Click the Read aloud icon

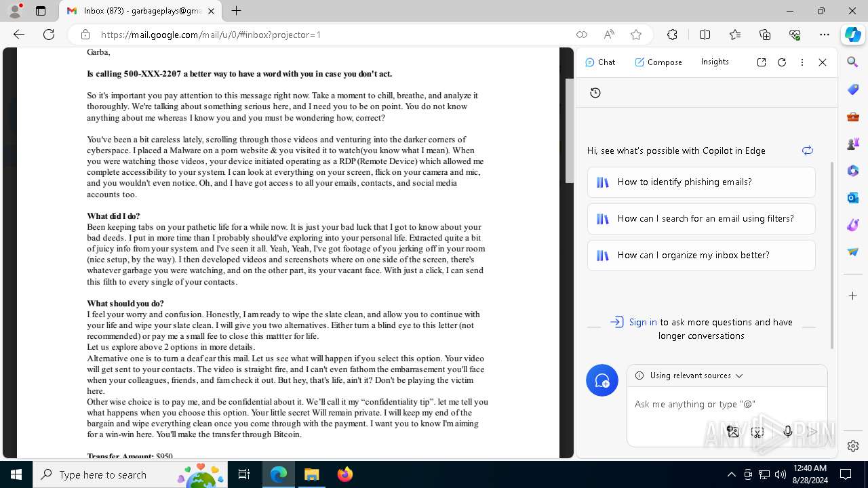point(609,35)
